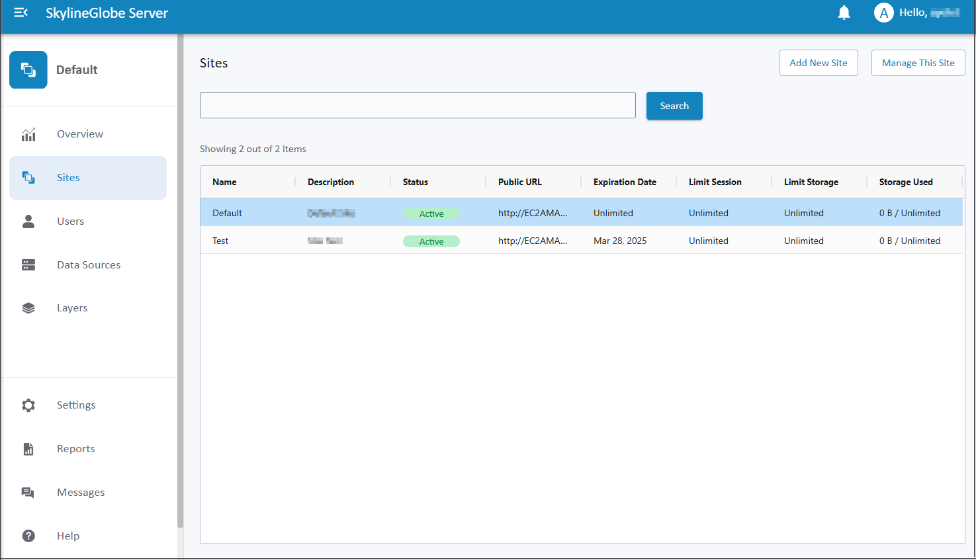This screenshot has height=560, width=976.
Task: Click the user avatar icon
Action: (883, 13)
